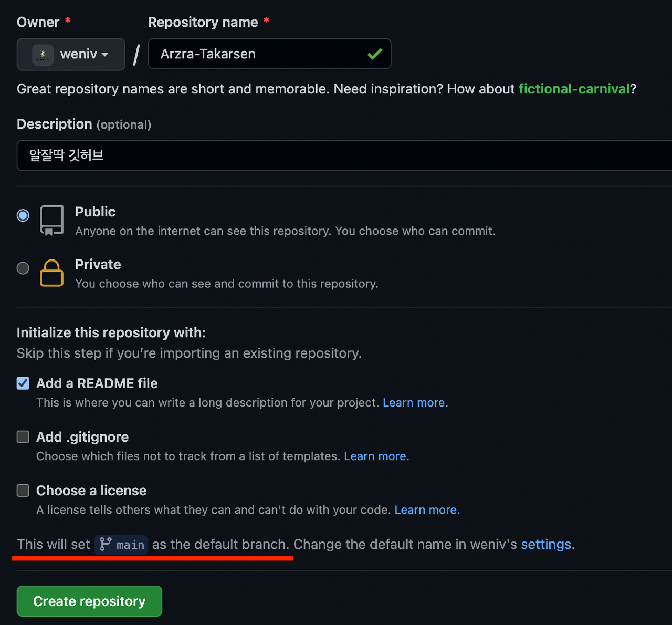This screenshot has width=672, height=625.
Task: Open Learn more link for README
Action: click(415, 403)
